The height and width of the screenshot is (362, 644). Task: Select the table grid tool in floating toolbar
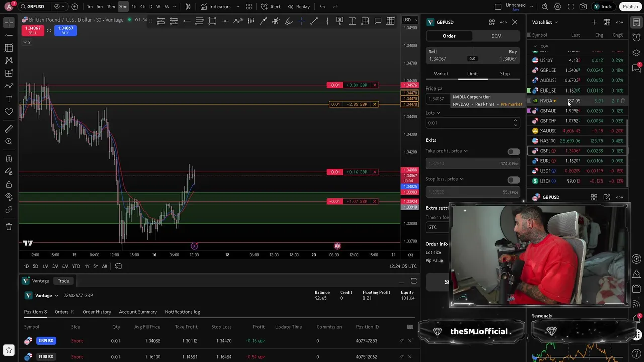coord(390,21)
